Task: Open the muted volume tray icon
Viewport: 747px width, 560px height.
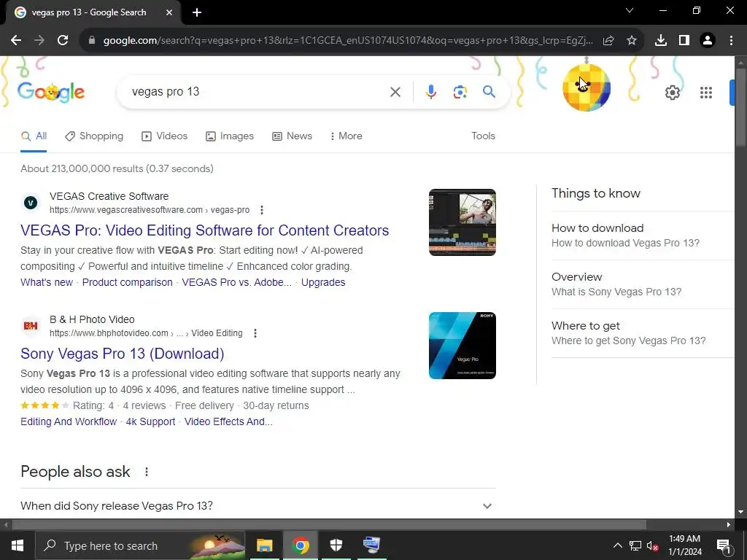Action: click(653, 545)
